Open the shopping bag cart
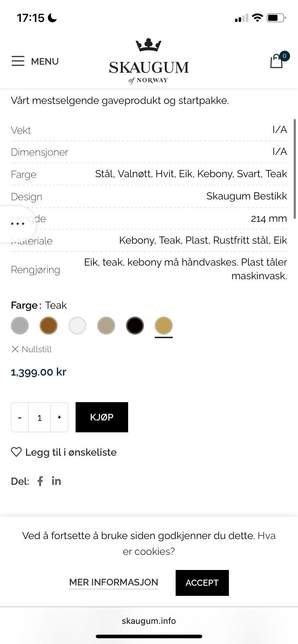 [x=276, y=61]
